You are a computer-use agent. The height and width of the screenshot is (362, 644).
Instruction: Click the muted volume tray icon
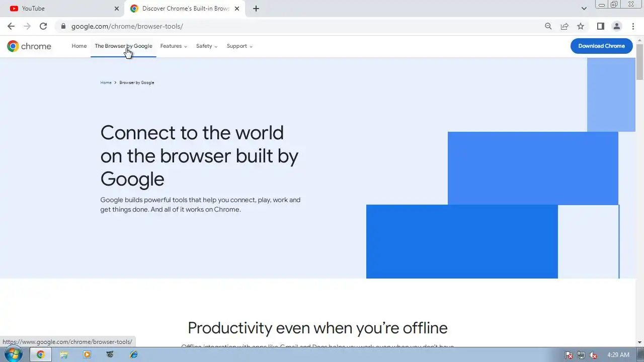(593, 355)
